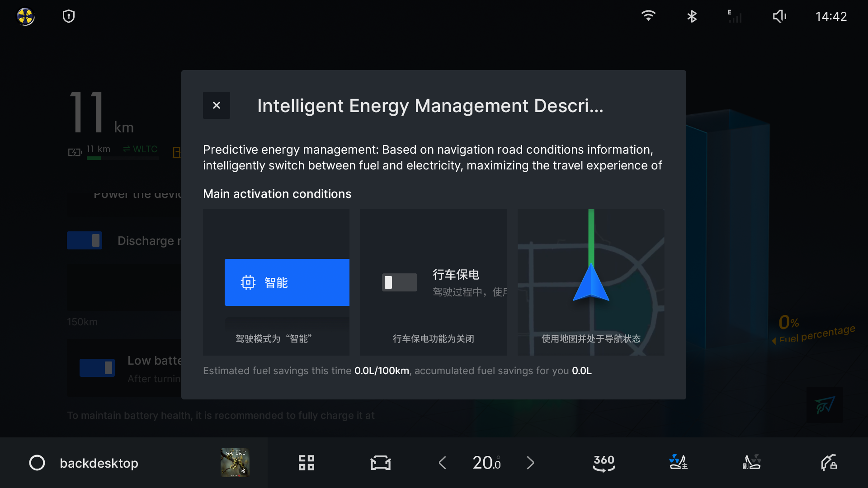The height and width of the screenshot is (488, 868).
Task: Click the navigation map preview card
Action: pos(591,282)
